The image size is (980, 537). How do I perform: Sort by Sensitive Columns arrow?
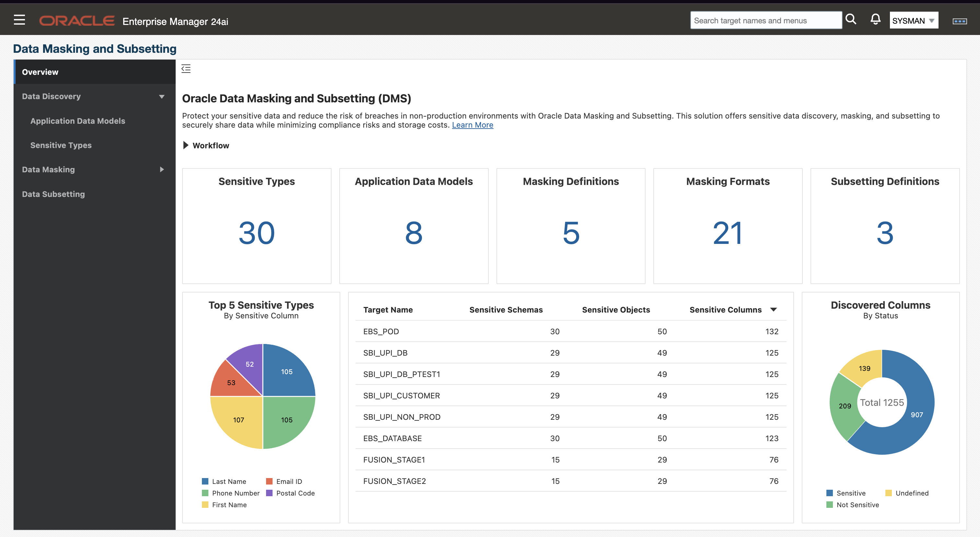tap(773, 310)
